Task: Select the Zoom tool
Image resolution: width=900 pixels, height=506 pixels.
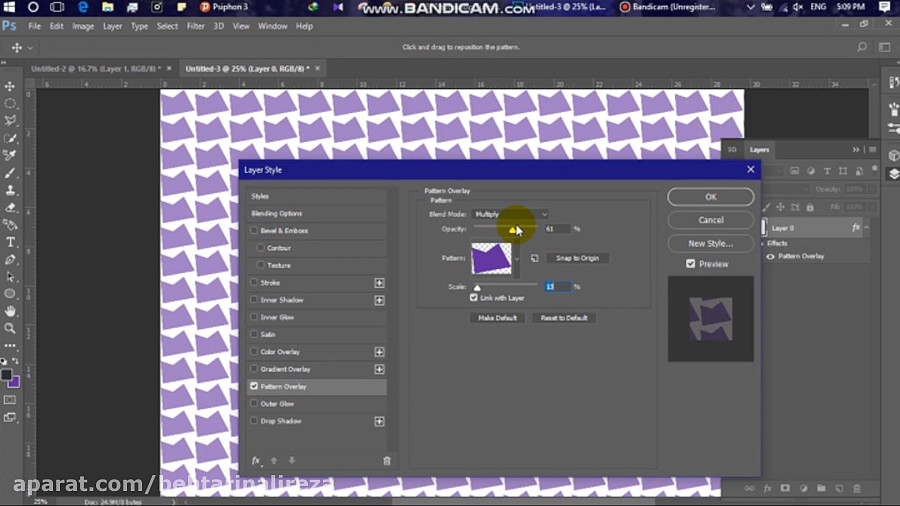Action: (10, 328)
